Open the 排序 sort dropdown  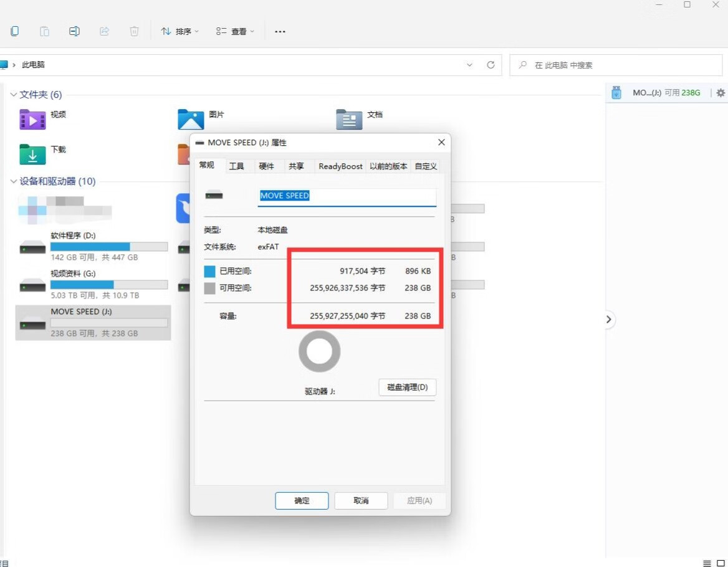(180, 31)
